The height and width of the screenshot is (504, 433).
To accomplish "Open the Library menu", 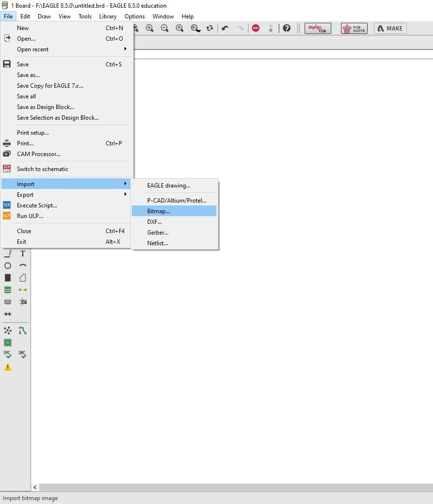I will (x=108, y=16).
